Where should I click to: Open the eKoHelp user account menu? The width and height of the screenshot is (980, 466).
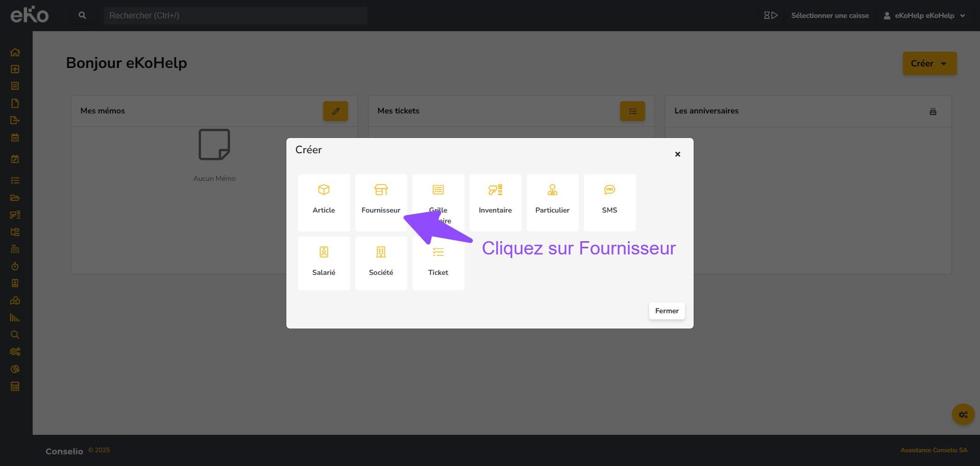pyautogui.click(x=924, y=16)
